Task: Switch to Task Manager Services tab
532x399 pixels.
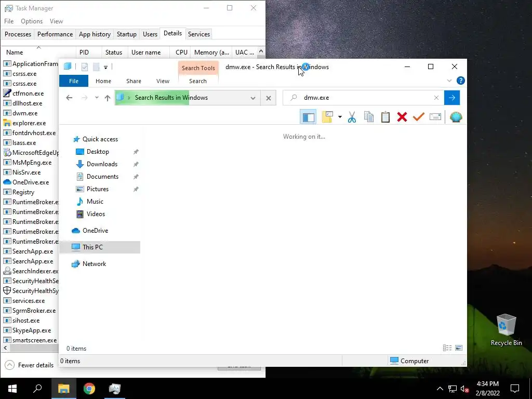Action: tap(199, 34)
